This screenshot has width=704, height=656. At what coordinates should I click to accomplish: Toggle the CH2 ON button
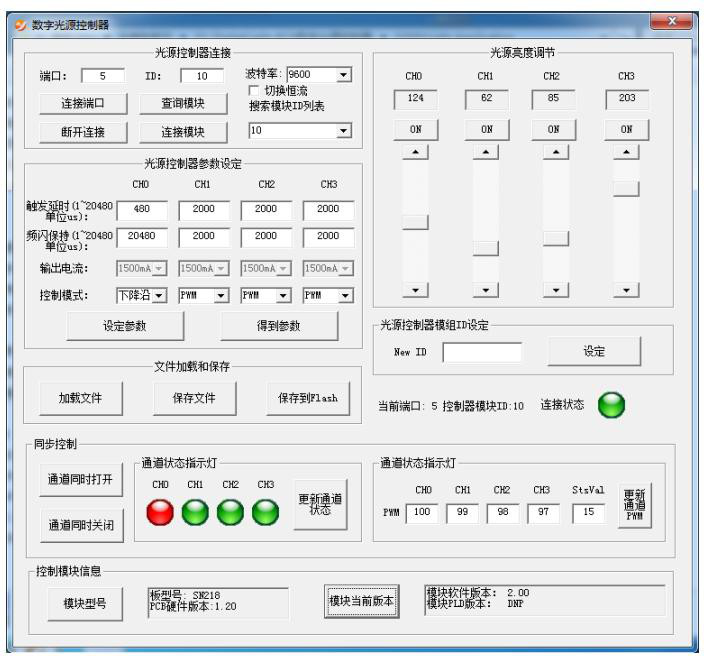pyautogui.click(x=556, y=129)
